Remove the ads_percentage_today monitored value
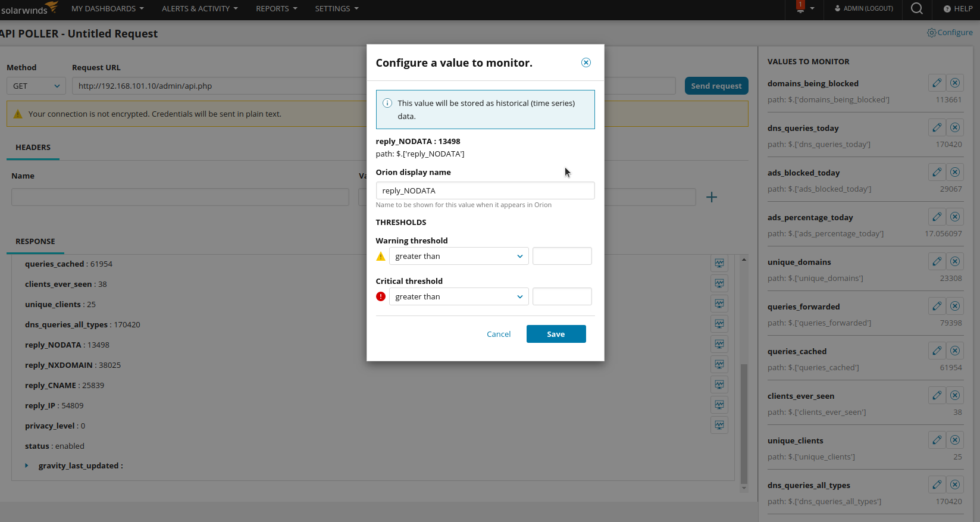This screenshot has width=980, height=522. coord(955,217)
